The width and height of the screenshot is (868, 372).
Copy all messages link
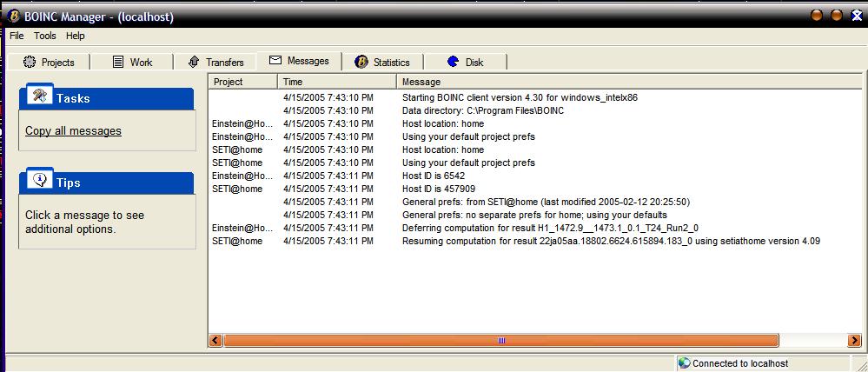73,131
